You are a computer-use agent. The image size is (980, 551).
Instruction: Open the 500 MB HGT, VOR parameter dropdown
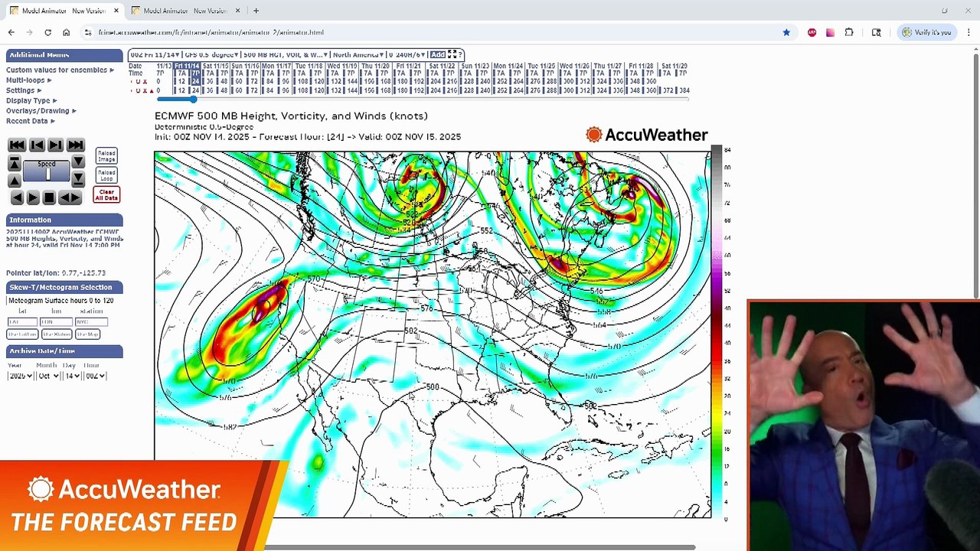click(x=284, y=54)
